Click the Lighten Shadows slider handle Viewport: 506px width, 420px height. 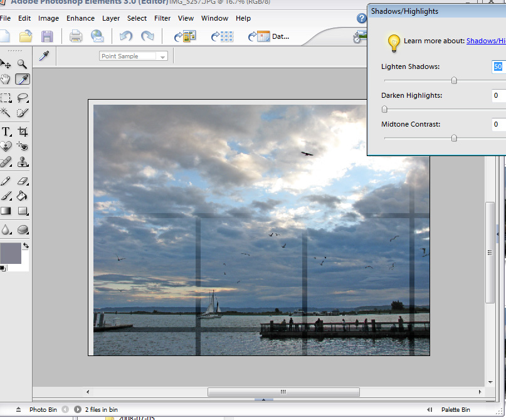point(454,80)
